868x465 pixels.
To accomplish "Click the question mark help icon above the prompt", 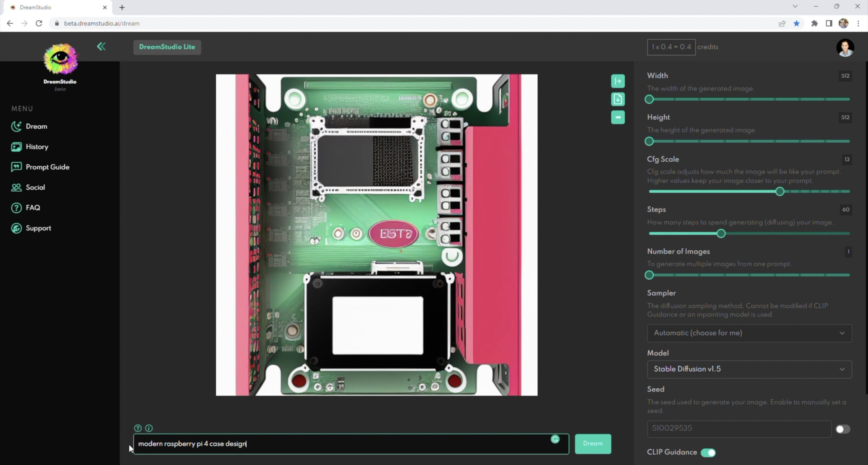I will (138, 428).
